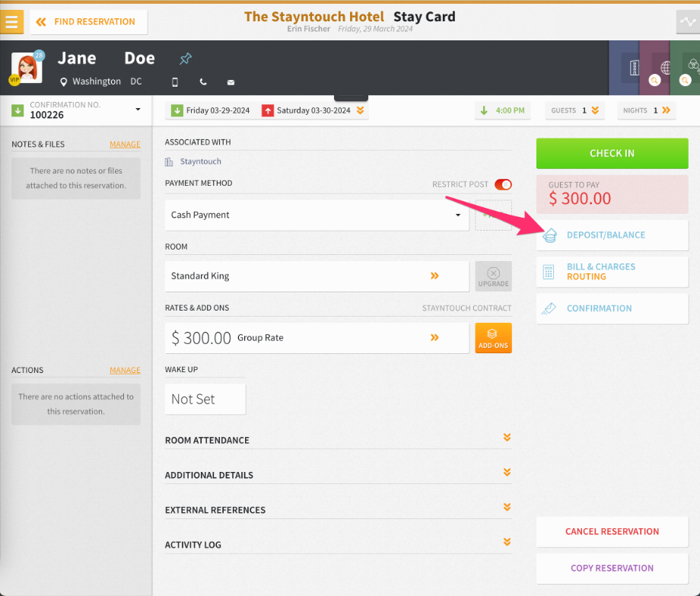Open the $300.00 Group Rate details
The height and width of the screenshot is (596, 700).
(317, 338)
